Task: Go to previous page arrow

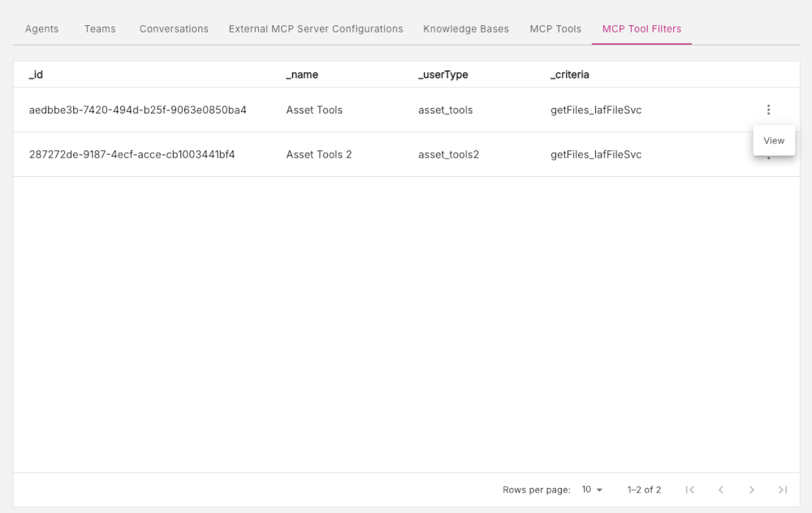Action: click(x=721, y=489)
